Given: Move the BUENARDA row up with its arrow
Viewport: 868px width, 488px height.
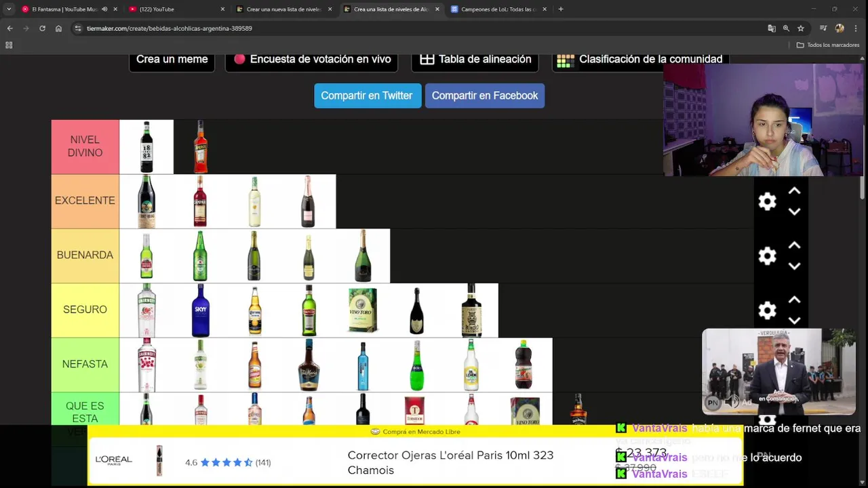Looking at the screenshot, I should click(794, 245).
